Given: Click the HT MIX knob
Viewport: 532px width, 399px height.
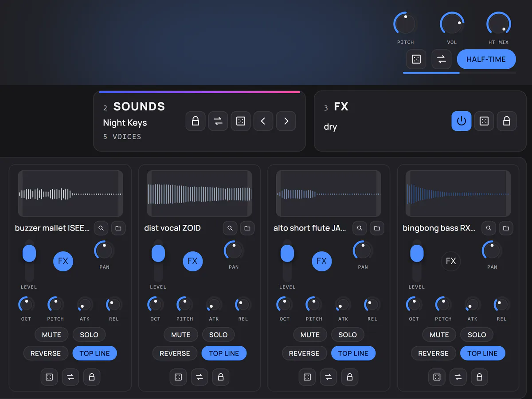Looking at the screenshot, I should (x=498, y=24).
